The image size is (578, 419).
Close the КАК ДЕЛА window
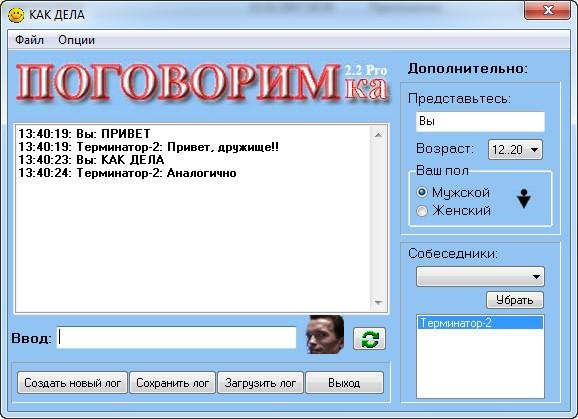[547, 10]
